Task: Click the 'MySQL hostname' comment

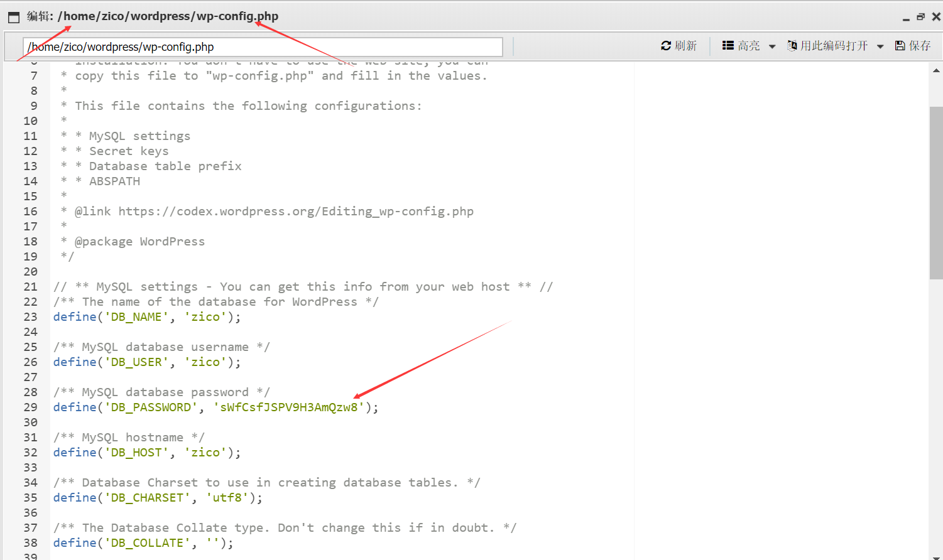Action: [129, 438]
